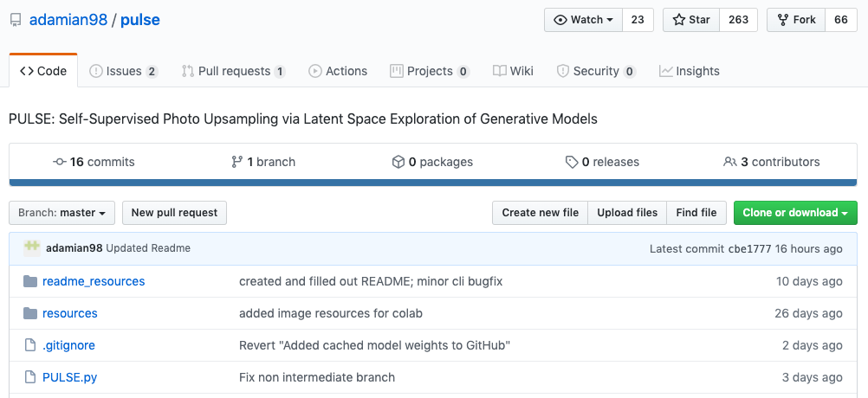Click the packages box icon

[398, 162]
